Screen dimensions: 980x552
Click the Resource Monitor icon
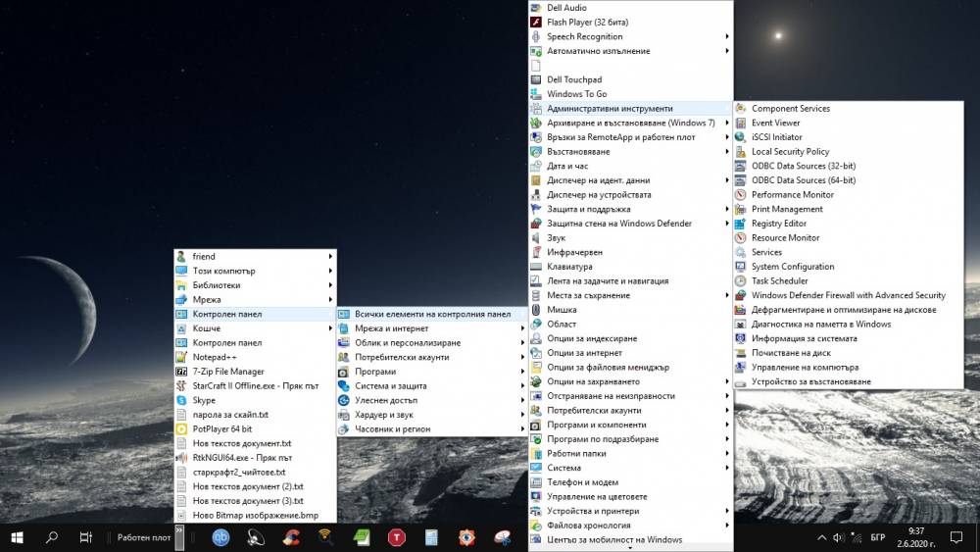pos(741,237)
